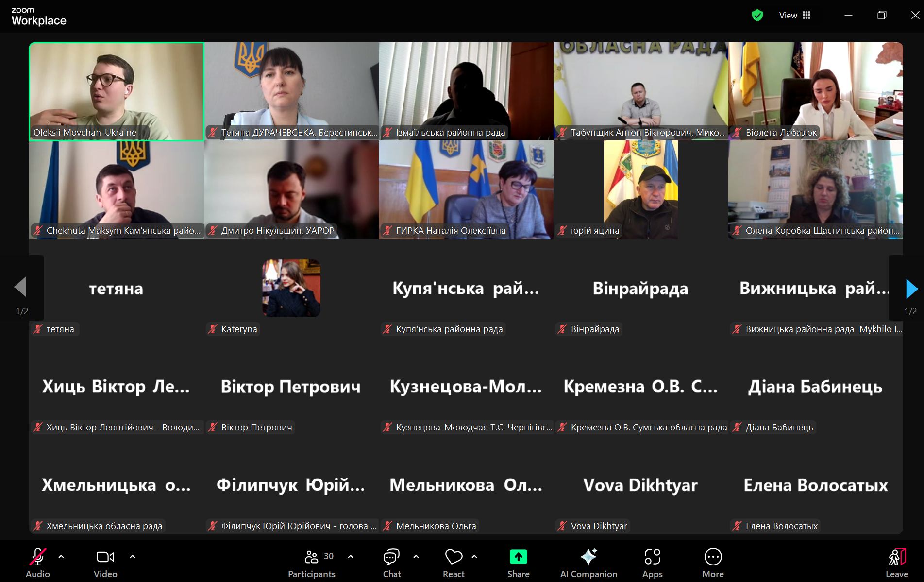This screenshot has height=582, width=924.
Task: Open the More options menu
Action: click(713, 563)
